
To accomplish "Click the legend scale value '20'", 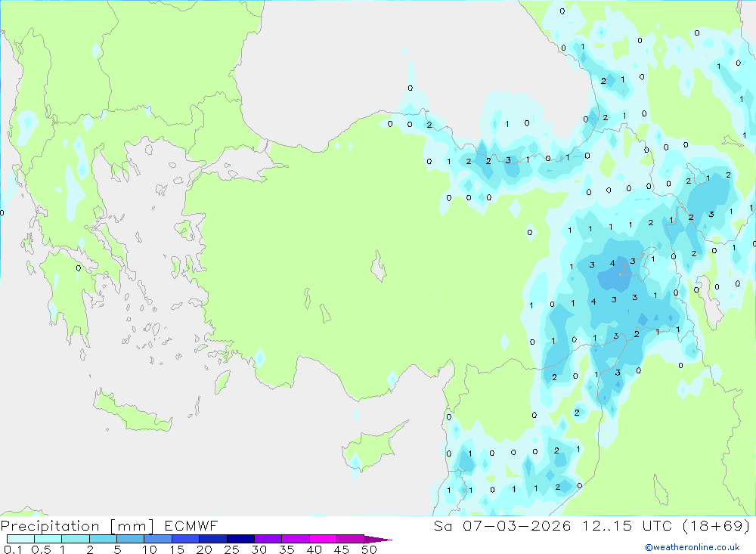I will click(204, 549).
